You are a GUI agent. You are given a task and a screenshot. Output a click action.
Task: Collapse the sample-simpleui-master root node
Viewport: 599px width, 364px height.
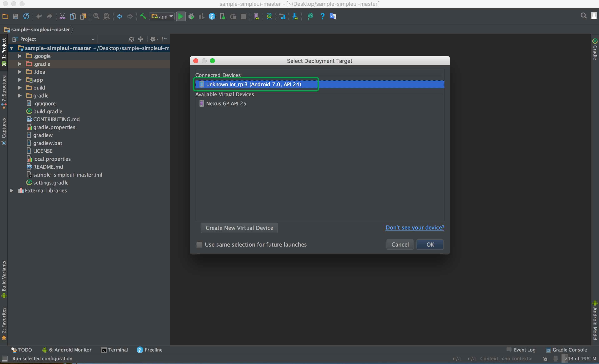click(x=11, y=48)
